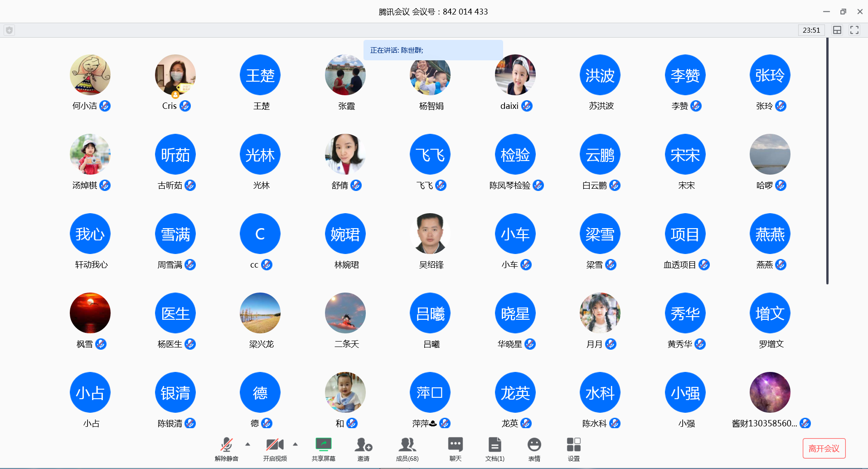The width and height of the screenshot is (868, 469).
Task: Leave the meeting (离开会议)
Action: tap(824, 448)
